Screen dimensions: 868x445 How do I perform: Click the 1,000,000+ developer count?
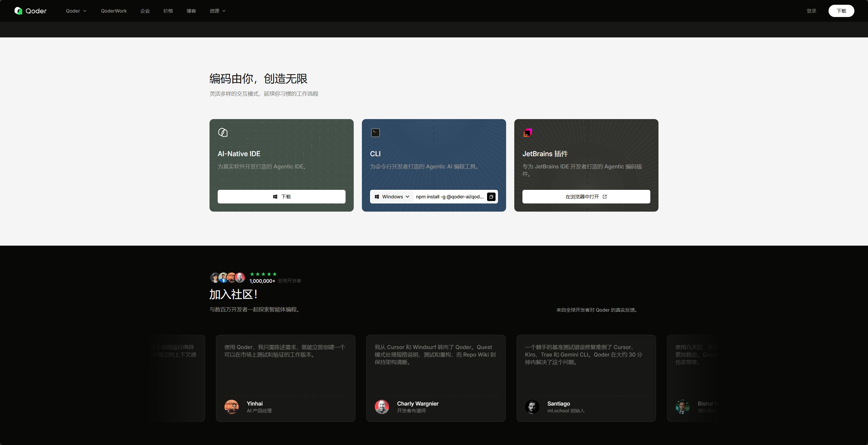pyautogui.click(x=262, y=281)
